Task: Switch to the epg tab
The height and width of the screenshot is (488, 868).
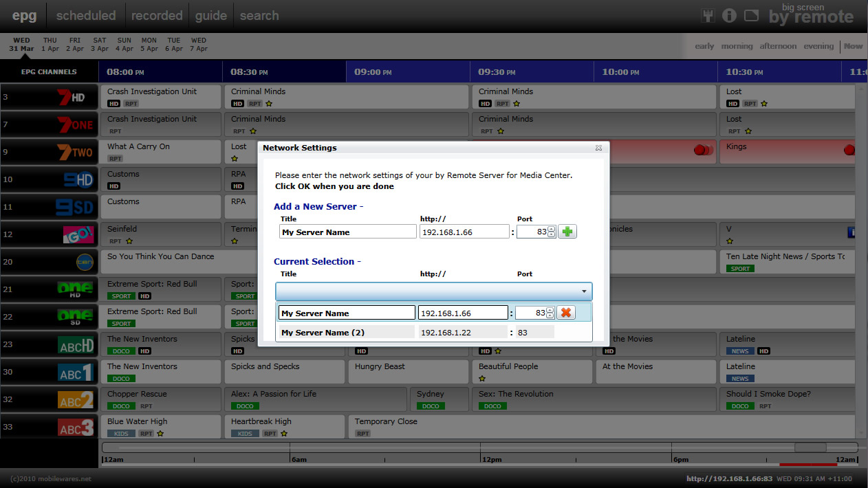Action: [x=24, y=15]
